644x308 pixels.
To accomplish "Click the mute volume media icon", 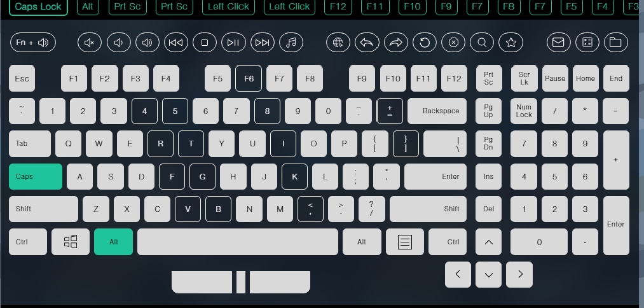I will click(x=90, y=43).
